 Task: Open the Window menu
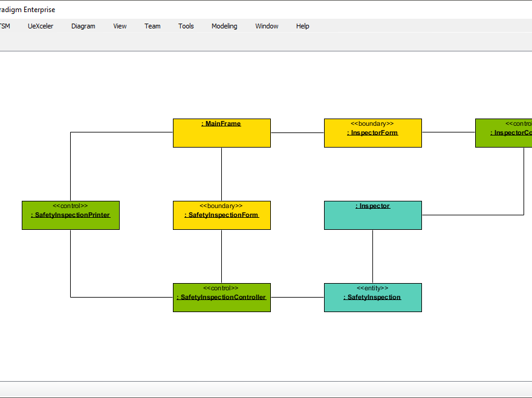267,26
